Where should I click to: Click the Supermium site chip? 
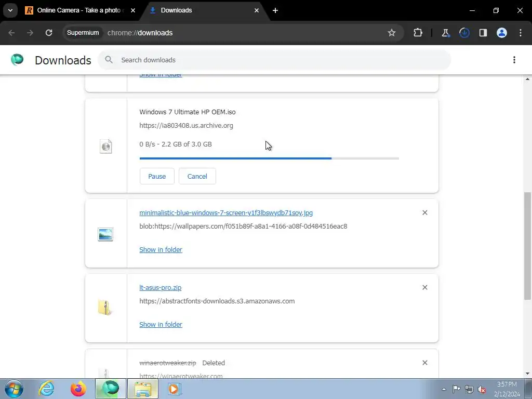[83, 33]
